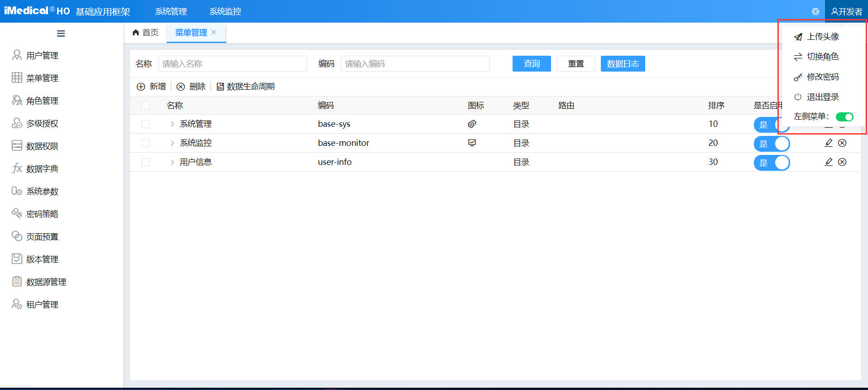Click the 上传头像 paper plane icon

[x=798, y=37]
